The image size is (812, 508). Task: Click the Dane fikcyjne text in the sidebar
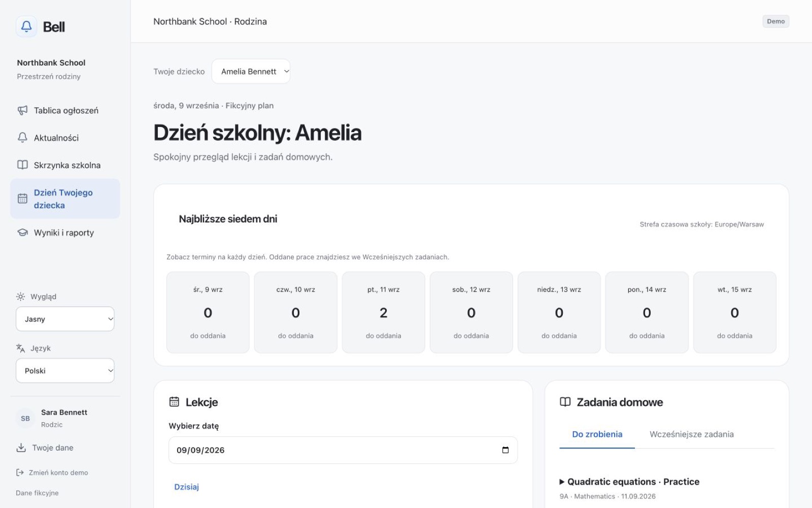click(37, 493)
